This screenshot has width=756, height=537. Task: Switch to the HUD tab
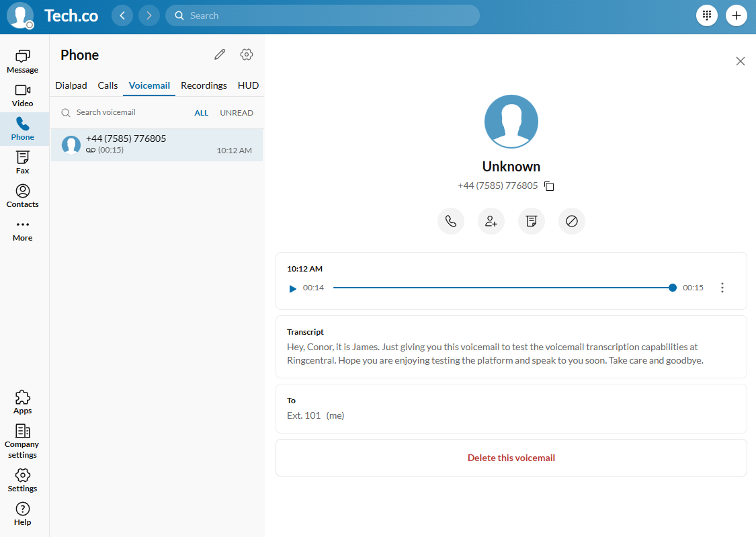pos(248,85)
